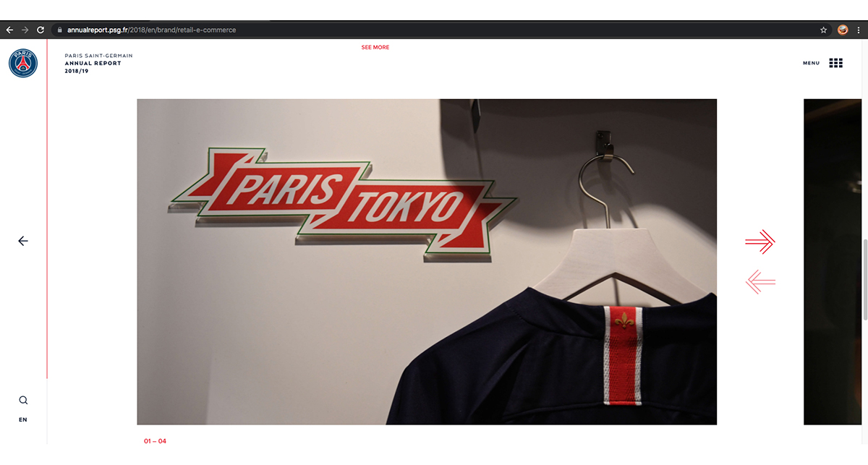The height and width of the screenshot is (465, 868).
Task: Go back using the left sidebar arrow
Action: coord(23,241)
